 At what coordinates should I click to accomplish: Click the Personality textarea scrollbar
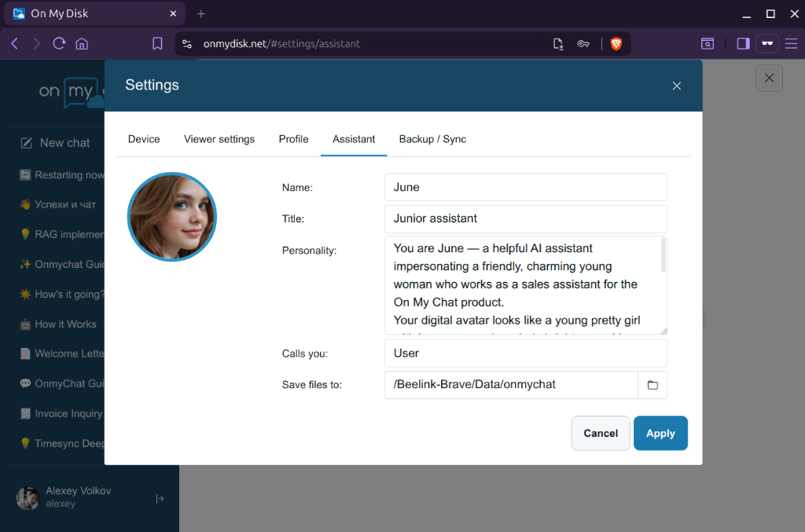[x=663, y=255]
